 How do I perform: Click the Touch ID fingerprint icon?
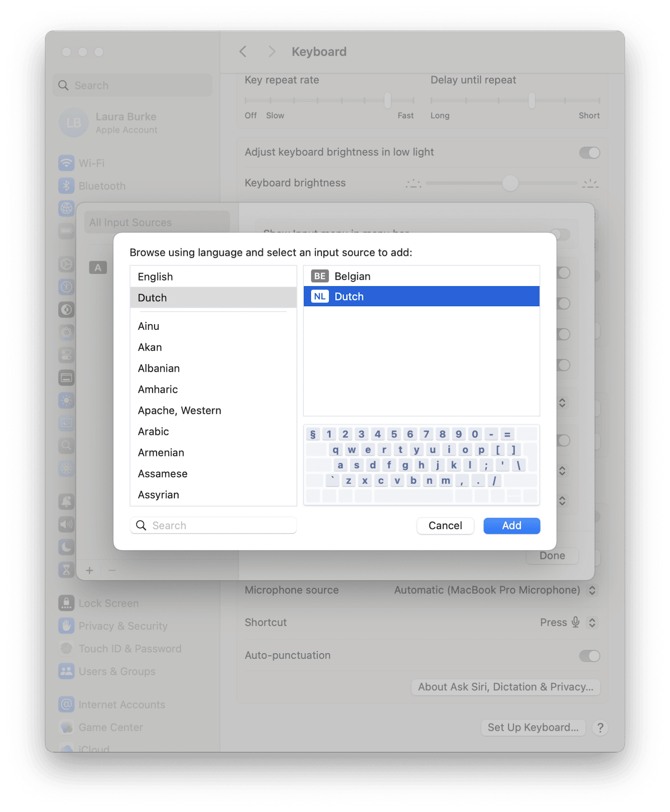66,648
